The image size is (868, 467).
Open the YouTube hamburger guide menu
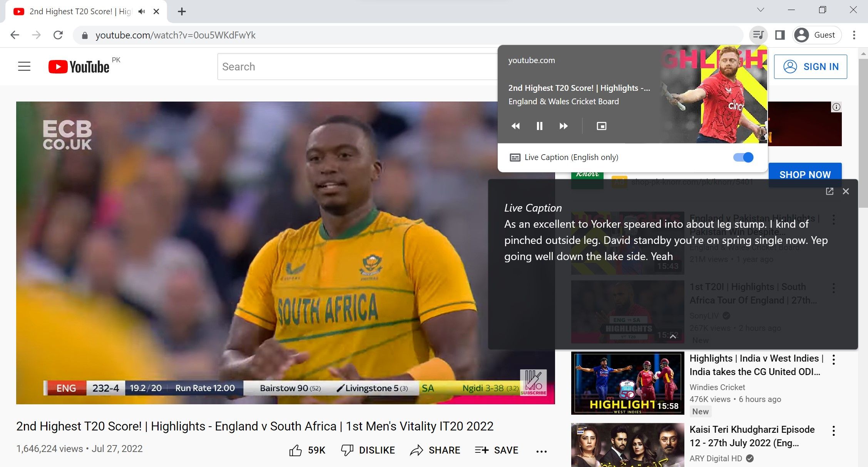click(x=24, y=67)
